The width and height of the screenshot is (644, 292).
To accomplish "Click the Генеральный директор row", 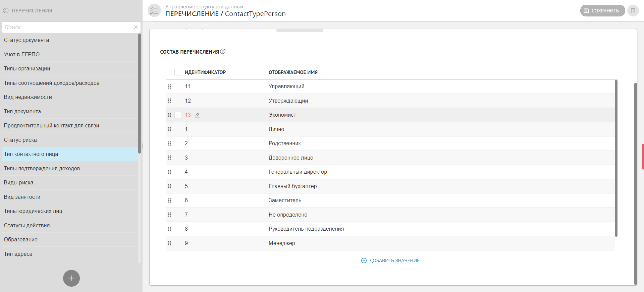I will [x=298, y=172].
